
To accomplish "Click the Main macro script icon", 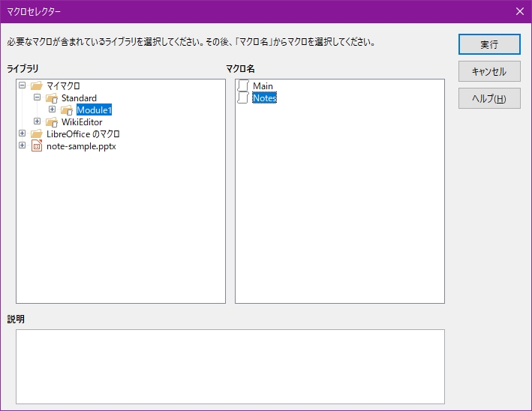I will click(243, 86).
